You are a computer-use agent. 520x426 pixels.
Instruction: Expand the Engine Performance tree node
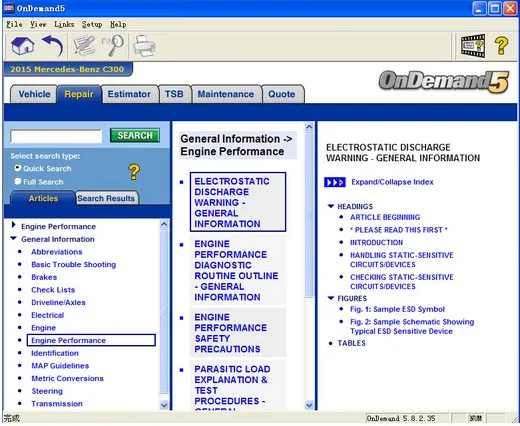pos(13,225)
